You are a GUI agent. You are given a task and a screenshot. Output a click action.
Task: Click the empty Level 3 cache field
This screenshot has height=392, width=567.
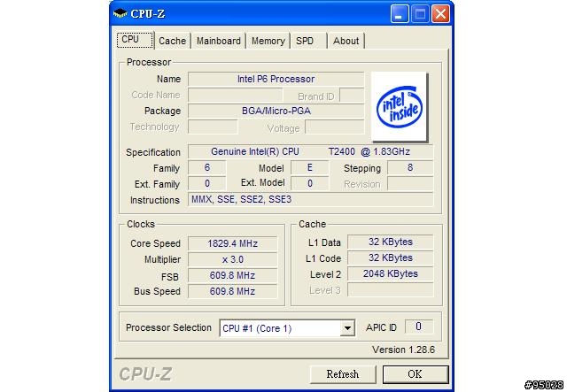pyautogui.click(x=390, y=289)
